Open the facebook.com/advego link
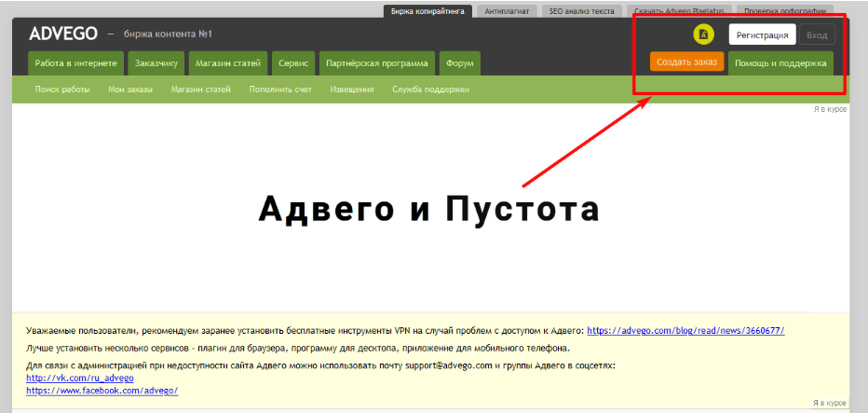 pyautogui.click(x=102, y=391)
